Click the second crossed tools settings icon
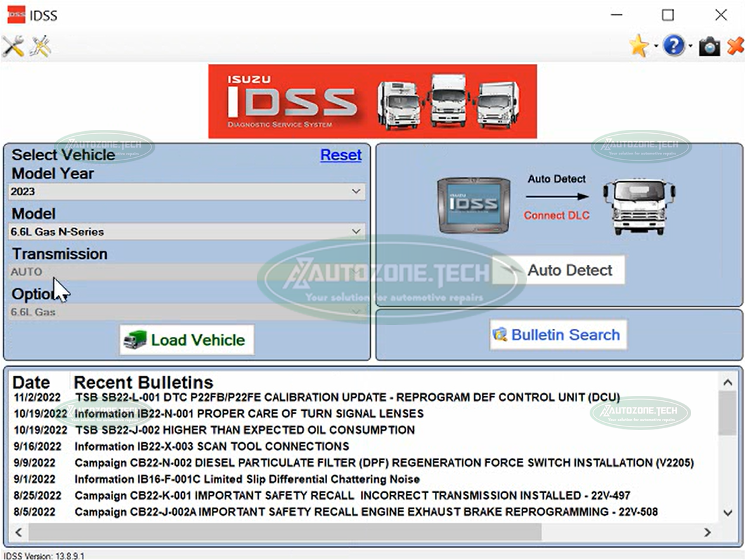This screenshot has height=560, width=745. point(39,46)
